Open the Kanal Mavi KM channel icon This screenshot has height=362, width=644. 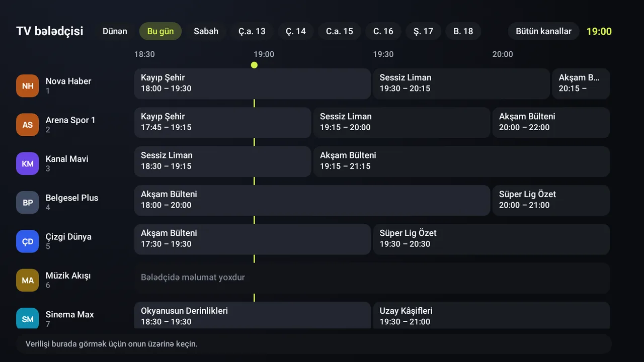tap(27, 163)
